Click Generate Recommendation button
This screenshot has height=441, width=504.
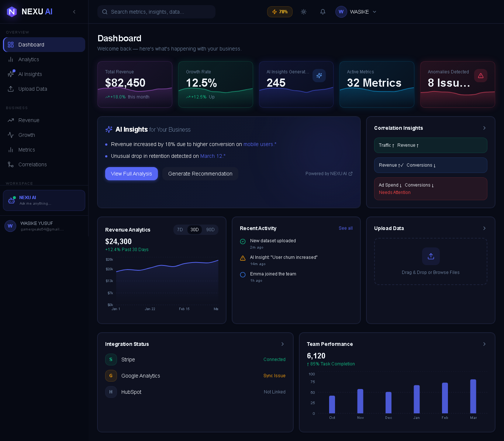200,174
